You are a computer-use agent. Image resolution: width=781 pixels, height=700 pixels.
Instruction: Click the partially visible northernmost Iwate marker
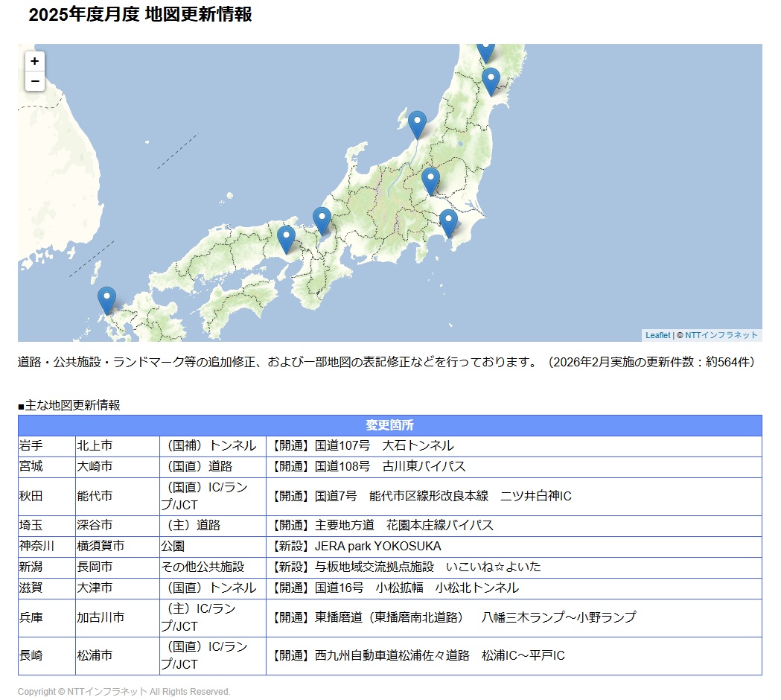[x=486, y=51]
